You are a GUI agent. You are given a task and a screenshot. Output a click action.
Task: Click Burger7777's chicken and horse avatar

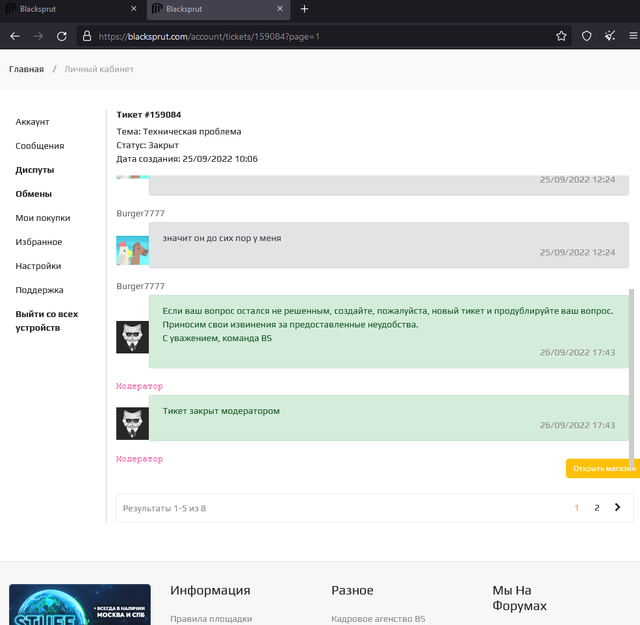point(133,251)
